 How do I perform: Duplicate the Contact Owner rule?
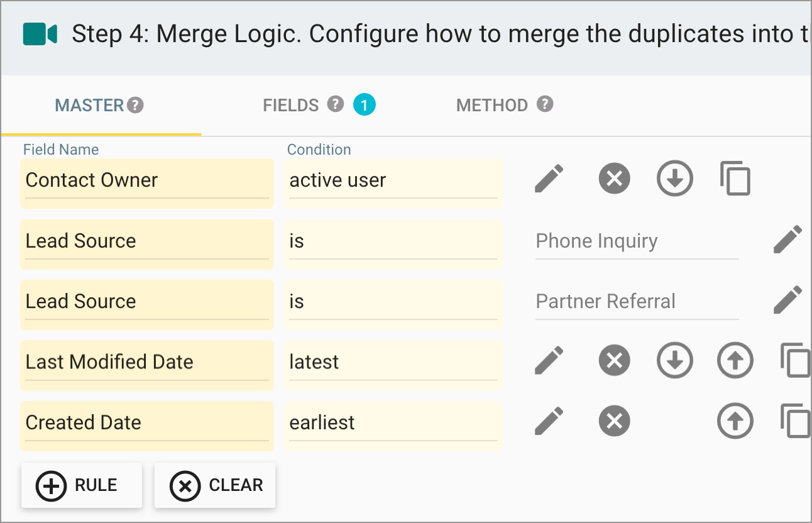pyautogui.click(x=735, y=179)
